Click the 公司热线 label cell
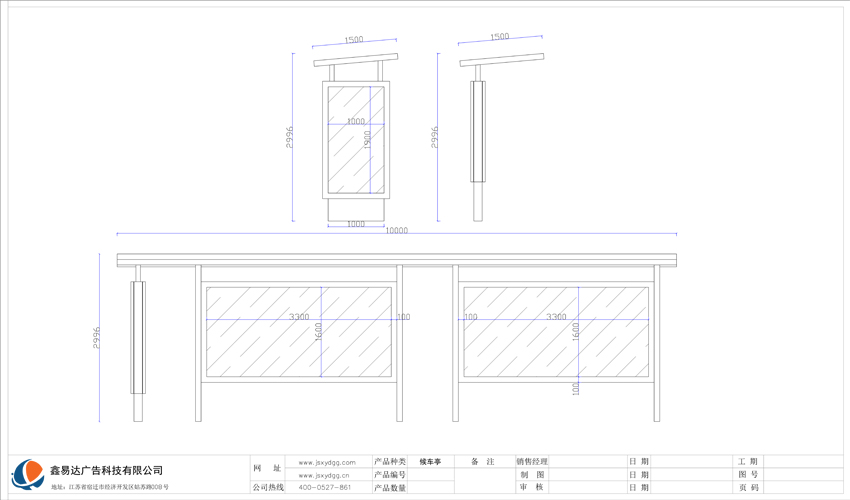This screenshot has width=850, height=500. [268, 487]
